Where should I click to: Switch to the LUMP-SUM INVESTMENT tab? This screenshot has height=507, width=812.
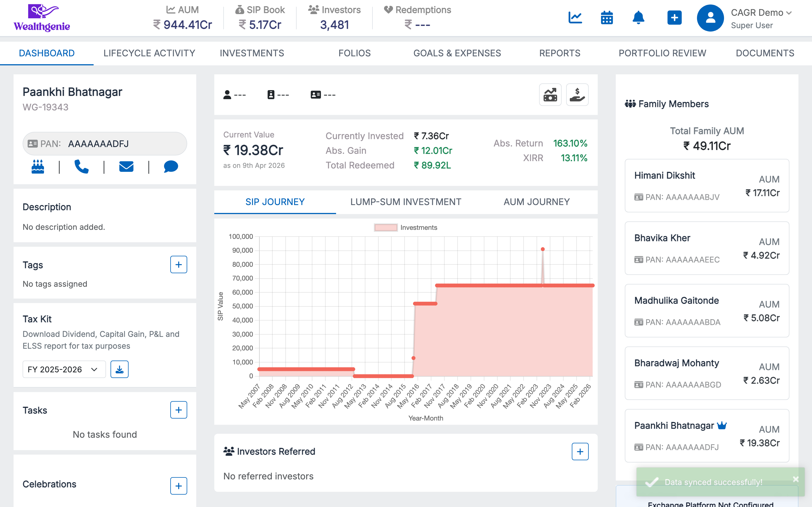tap(405, 201)
